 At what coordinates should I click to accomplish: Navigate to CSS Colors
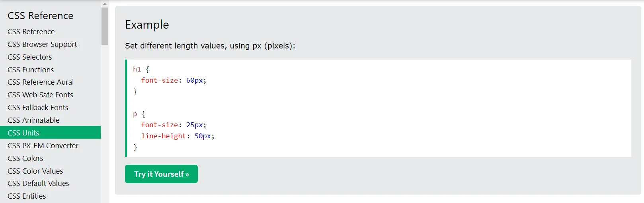tap(25, 159)
